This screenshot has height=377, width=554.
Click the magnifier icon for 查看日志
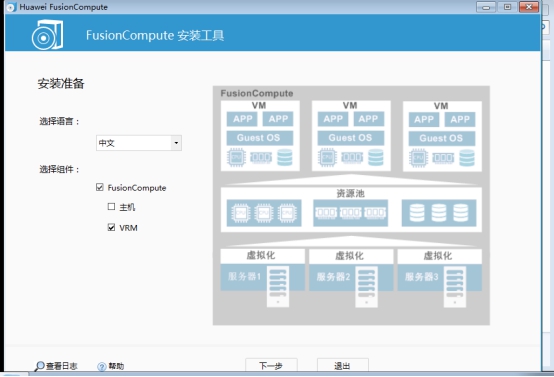(x=39, y=366)
